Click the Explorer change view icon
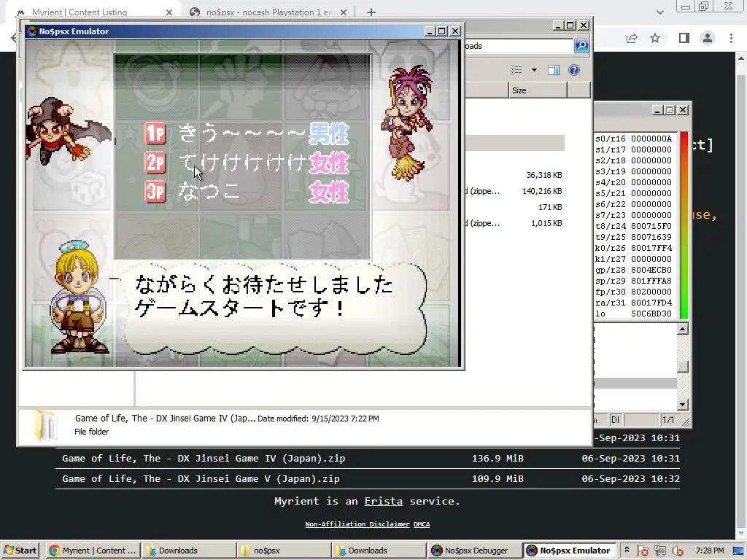This screenshot has height=560, width=747. coord(516,70)
